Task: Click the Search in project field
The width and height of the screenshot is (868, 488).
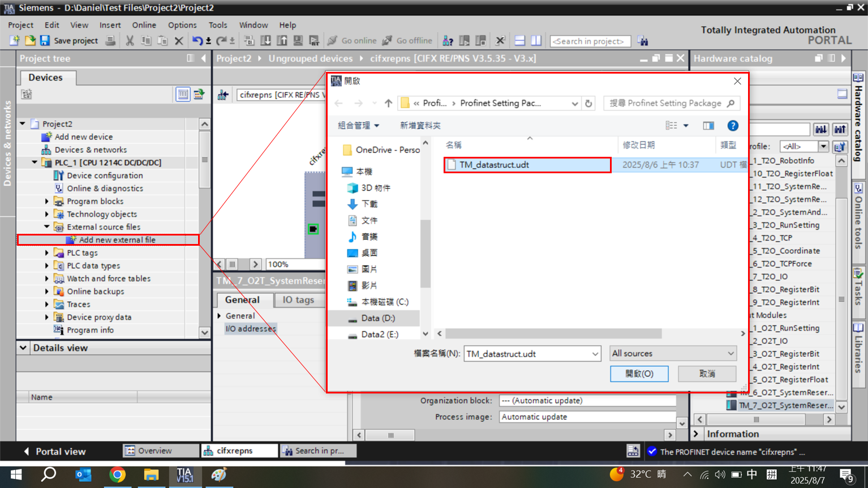Action: 590,41
